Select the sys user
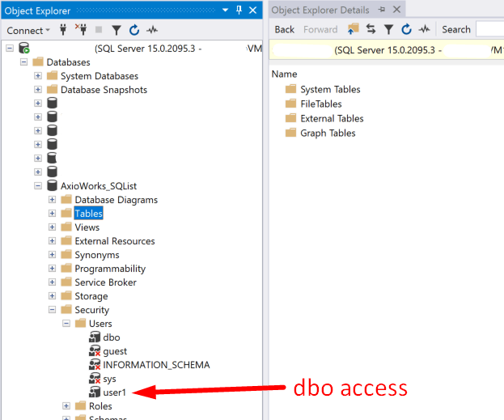This screenshot has height=420, width=504. tap(109, 379)
